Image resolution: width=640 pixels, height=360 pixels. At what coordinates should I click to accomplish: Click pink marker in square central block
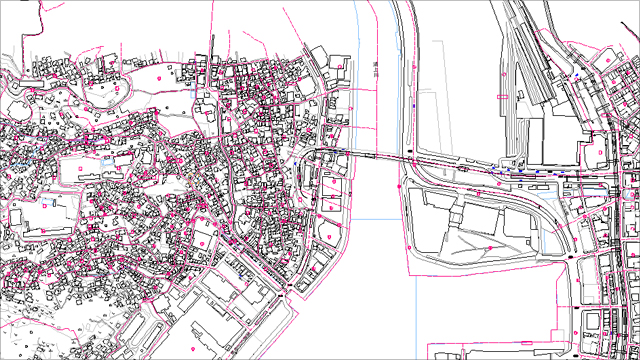[x=202, y=244]
